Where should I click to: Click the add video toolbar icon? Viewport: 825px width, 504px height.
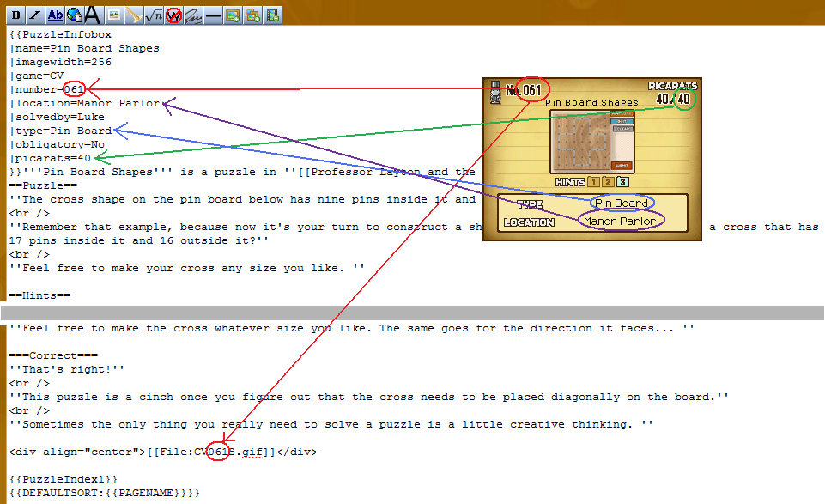pos(272,15)
